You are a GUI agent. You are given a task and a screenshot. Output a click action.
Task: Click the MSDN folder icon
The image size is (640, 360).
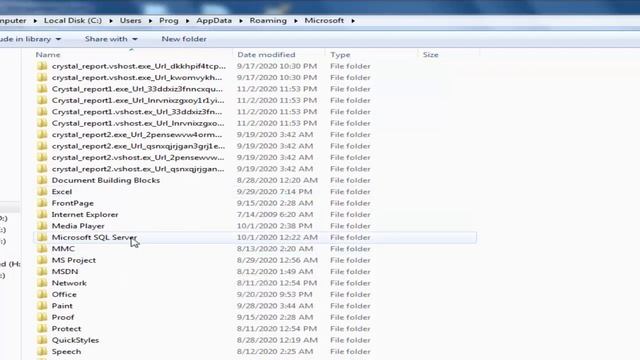[42, 271]
